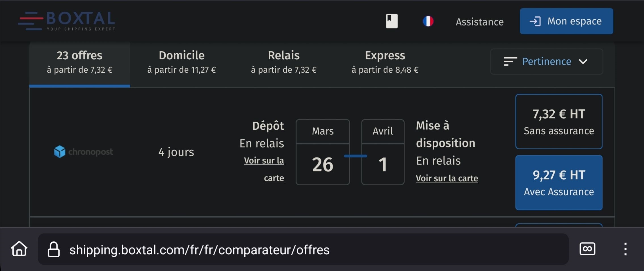Click the browser home icon

click(19, 249)
